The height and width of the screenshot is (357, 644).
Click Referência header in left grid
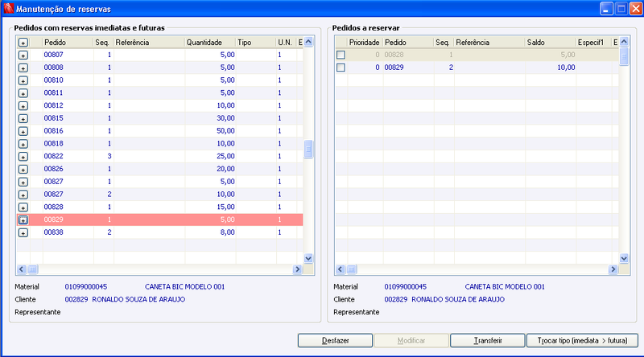click(149, 43)
